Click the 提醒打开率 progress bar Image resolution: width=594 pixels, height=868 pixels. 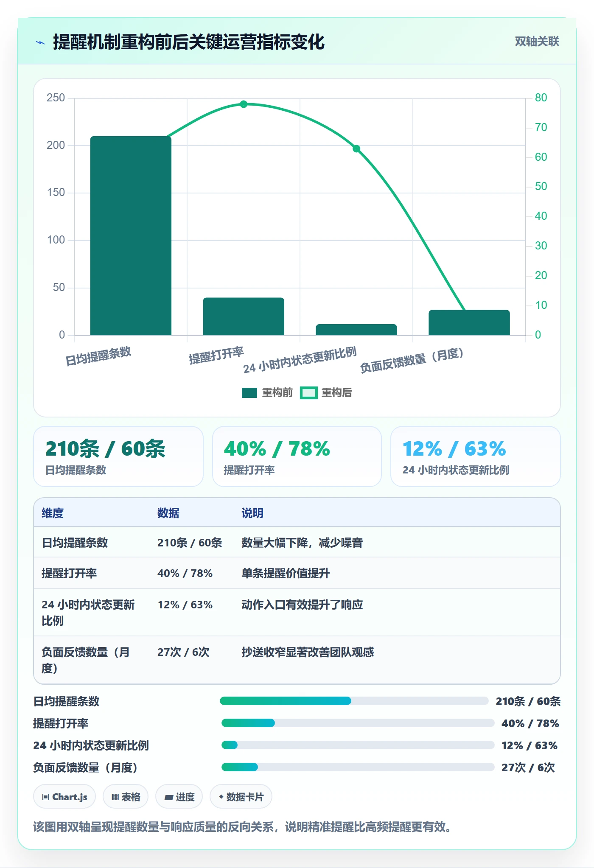[358, 723]
